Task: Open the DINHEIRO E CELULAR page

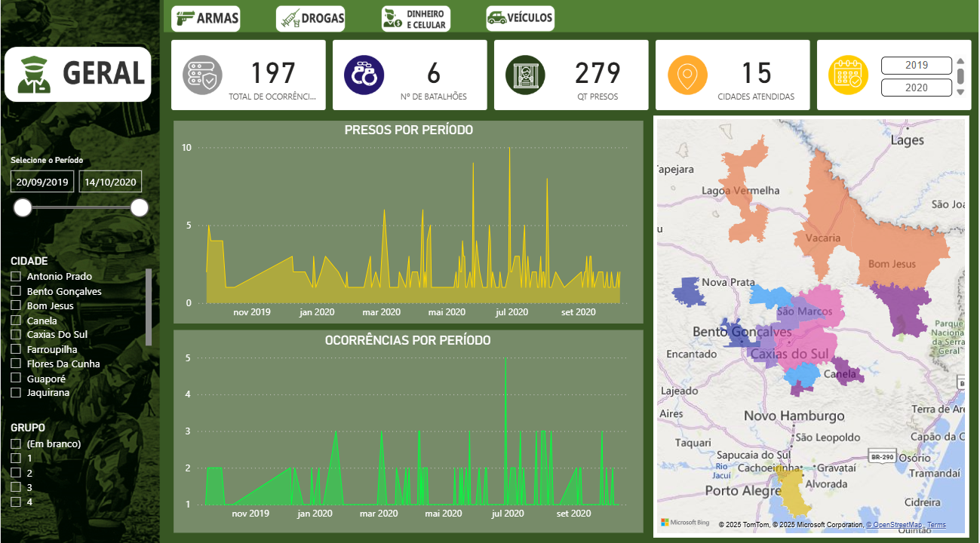Action: tap(416, 19)
